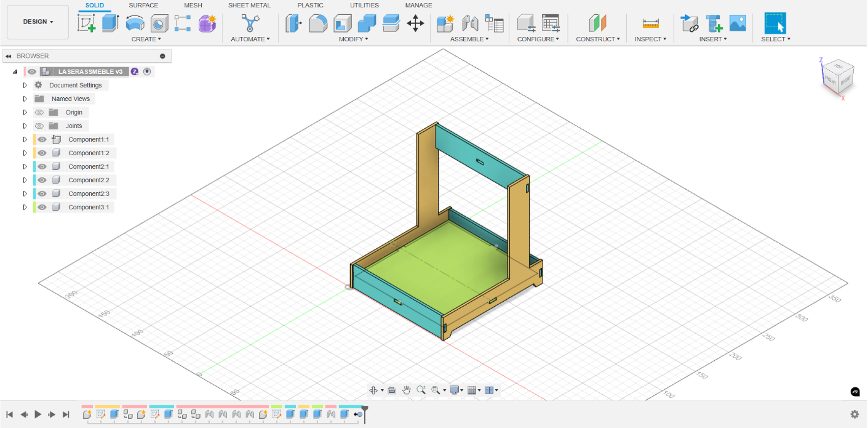
Task: Select the Offset Plane construct tool
Action: (x=597, y=23)
